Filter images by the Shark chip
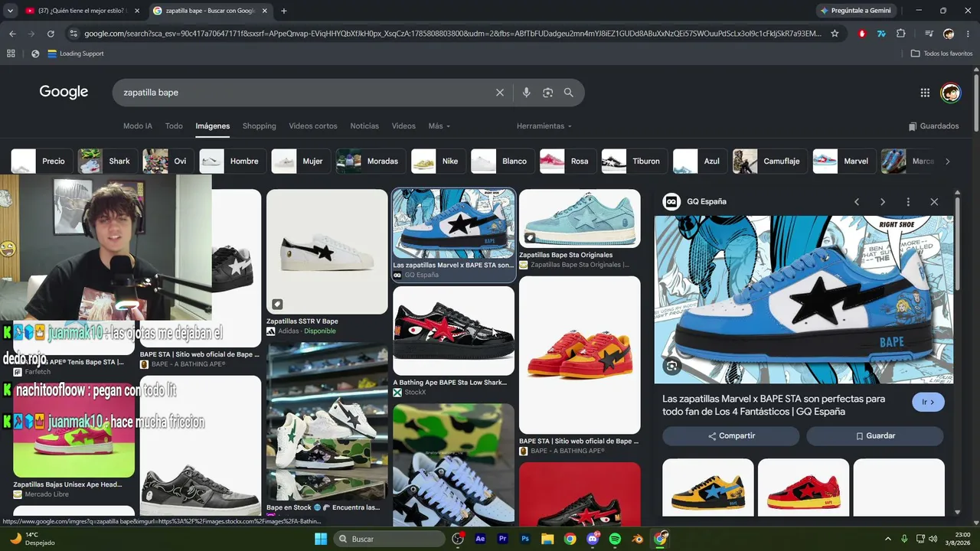980x551 pixels. [108, 161]
